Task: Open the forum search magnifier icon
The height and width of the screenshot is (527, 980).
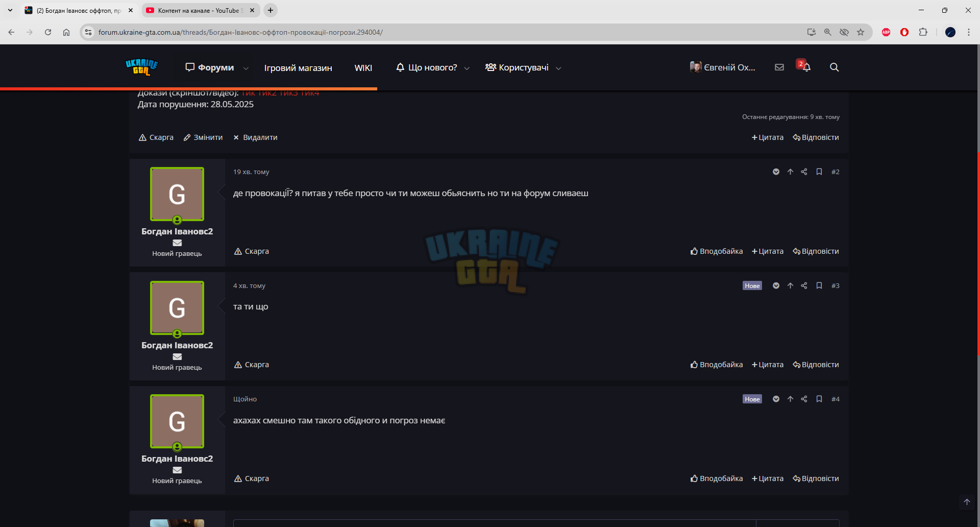Action: pyautogui.click(x=834, y=67)
